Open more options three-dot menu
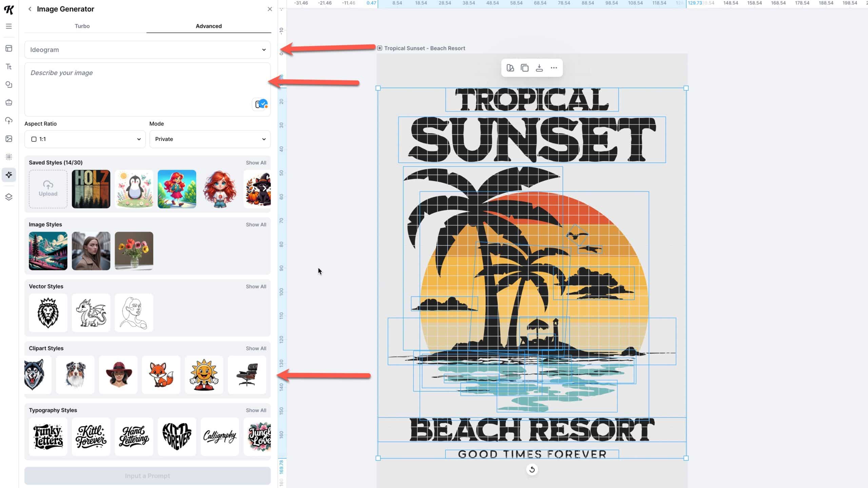 coord(554,68)
